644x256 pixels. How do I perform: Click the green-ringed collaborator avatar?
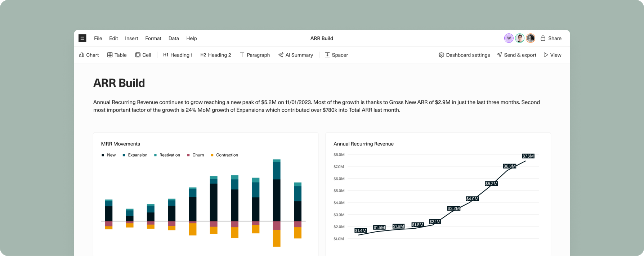(519, 38)
